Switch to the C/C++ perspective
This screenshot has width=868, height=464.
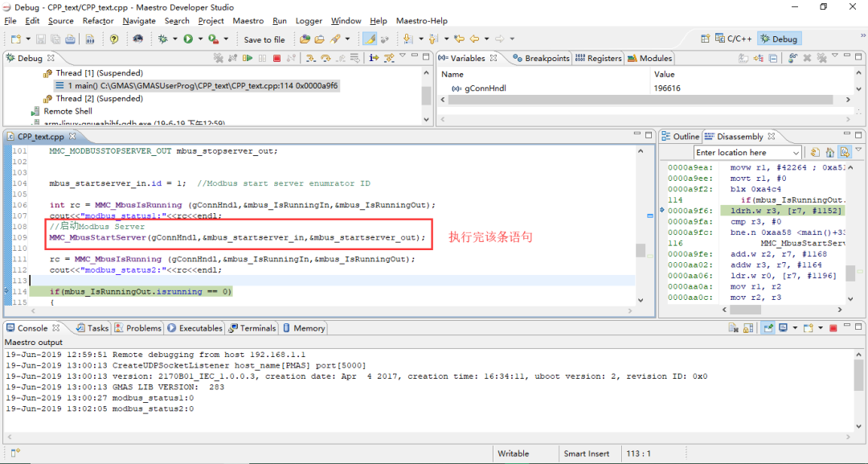(734, 39)
